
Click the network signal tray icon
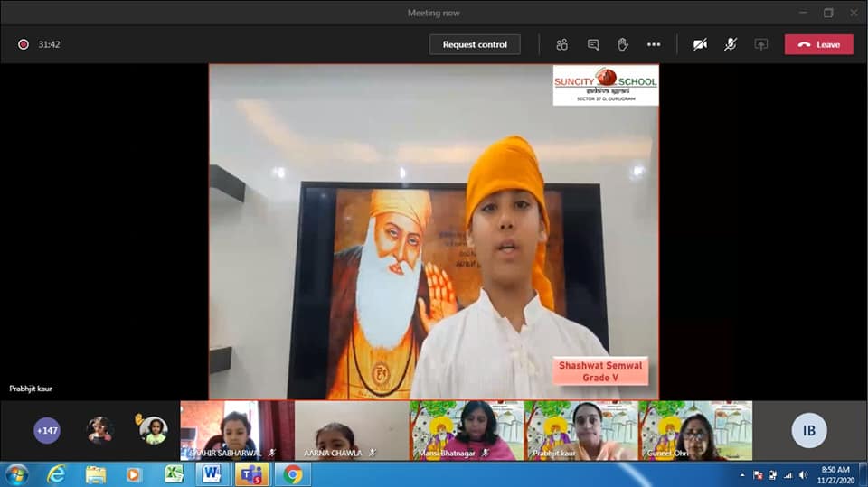pyautogui.click(x=788, y=475)
